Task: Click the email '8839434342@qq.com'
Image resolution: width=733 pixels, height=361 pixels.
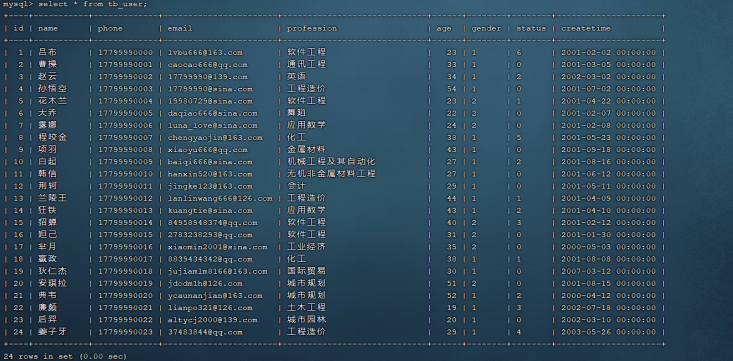Action: [x=210, y=260]
